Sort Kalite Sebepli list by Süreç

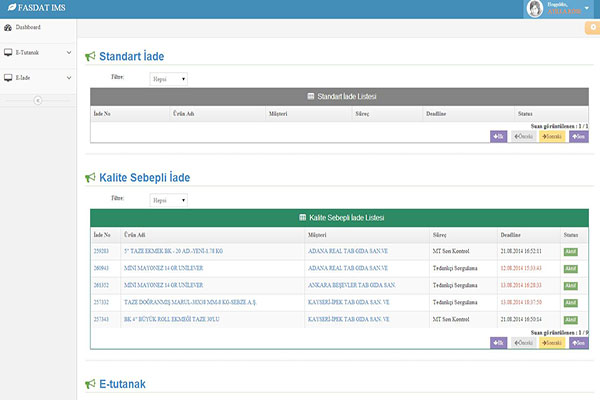coord(439,235)
